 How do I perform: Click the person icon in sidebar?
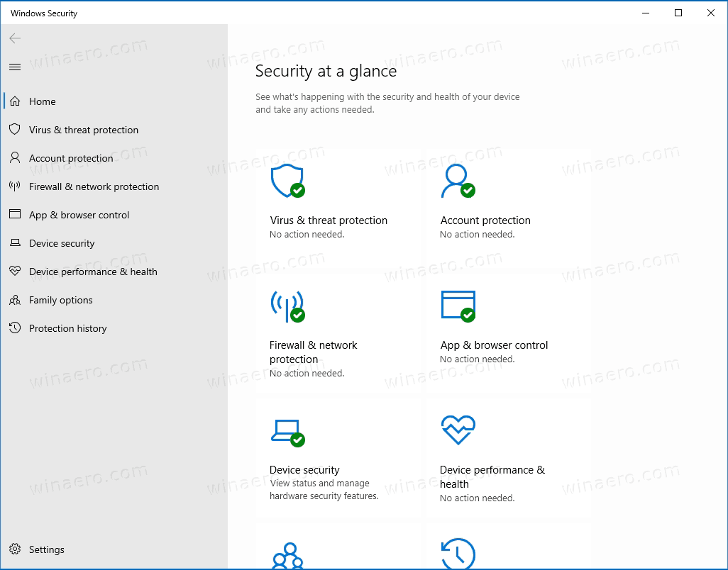click(15, 157)
